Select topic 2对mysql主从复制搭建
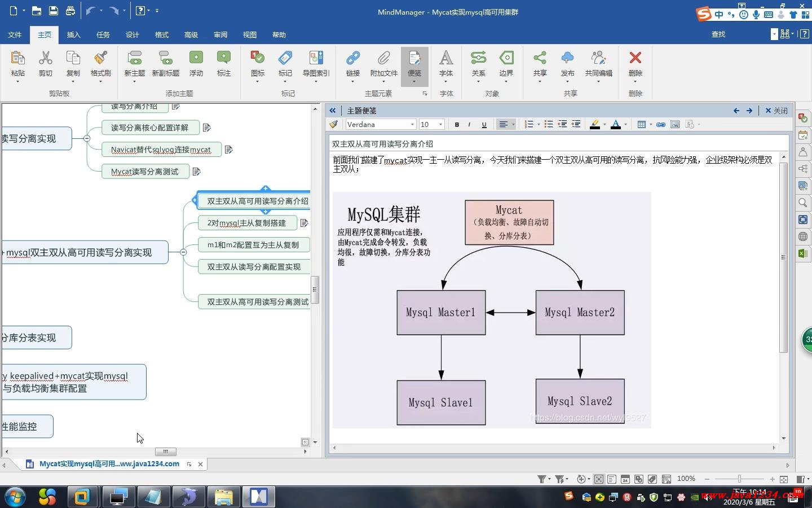 (x=246, y=223)
